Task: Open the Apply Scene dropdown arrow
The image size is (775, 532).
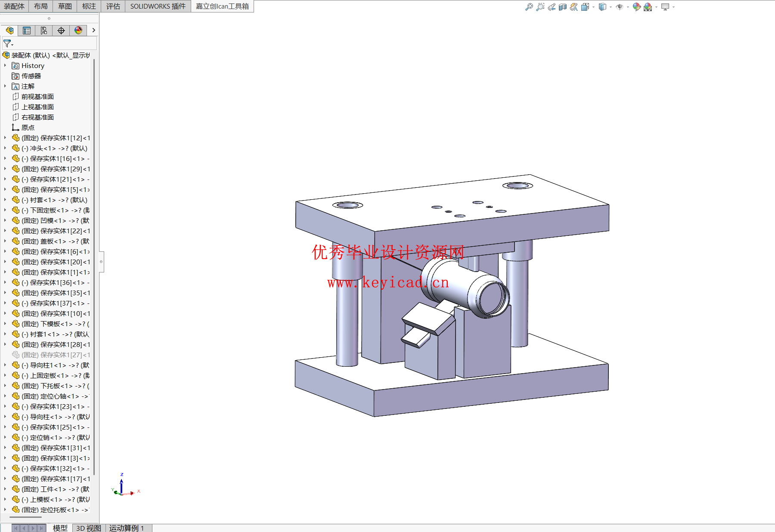Action: (x=656, y=7)
